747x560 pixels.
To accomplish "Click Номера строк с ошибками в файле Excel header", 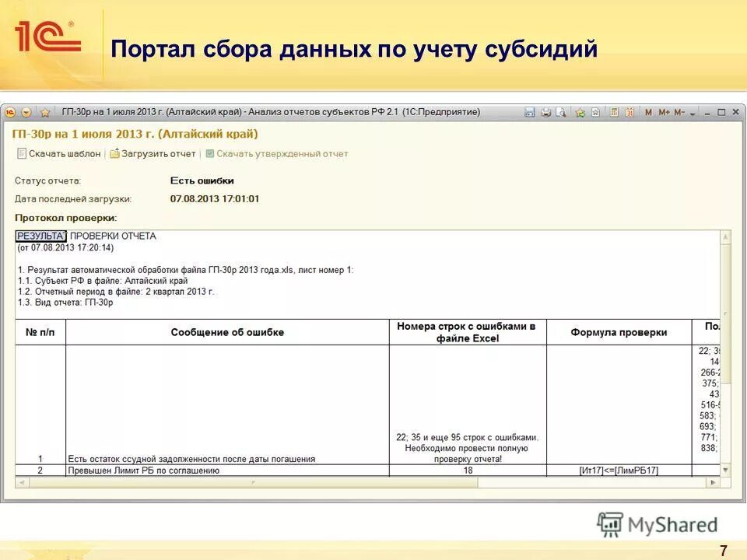I will tap(468, 332).
